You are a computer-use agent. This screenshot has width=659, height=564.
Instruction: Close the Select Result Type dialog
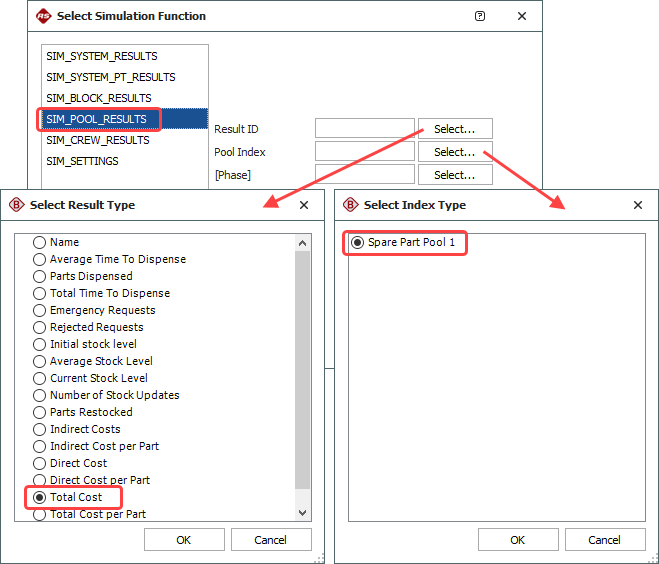(x=304, y=205)
